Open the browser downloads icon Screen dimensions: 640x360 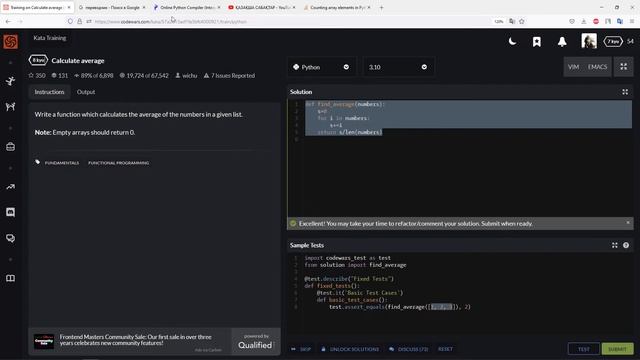(x=584, y=21)
